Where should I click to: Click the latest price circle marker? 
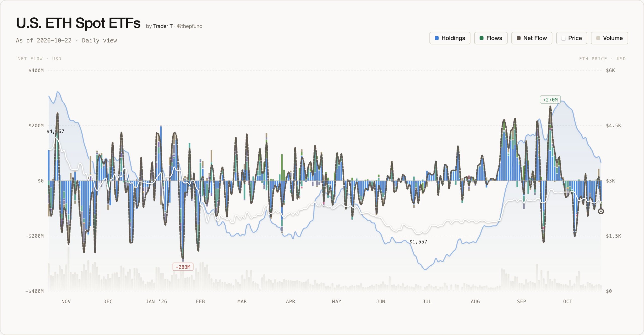(x=601, y=211)
